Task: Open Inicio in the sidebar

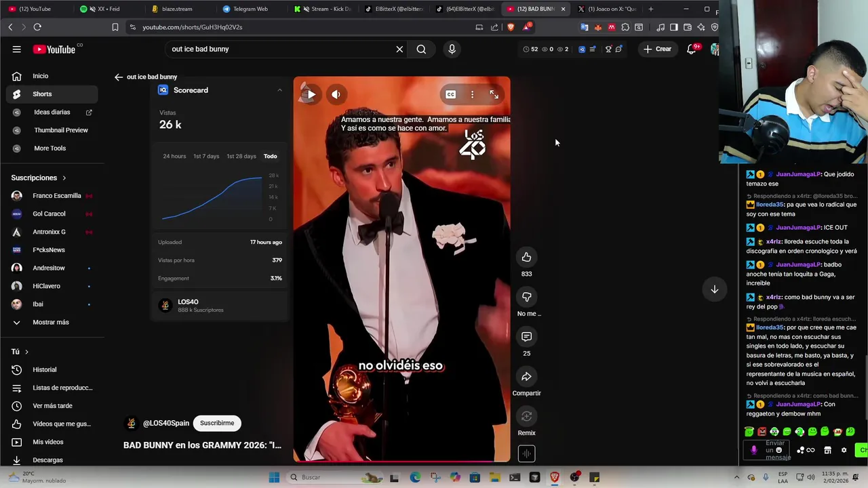Action: (53, 76)
